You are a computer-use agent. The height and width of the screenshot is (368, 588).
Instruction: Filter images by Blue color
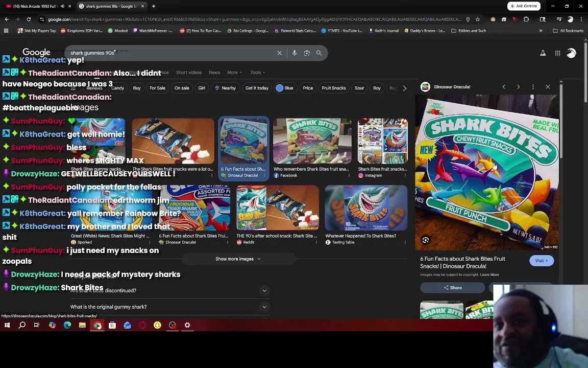(x=285, y=88)
